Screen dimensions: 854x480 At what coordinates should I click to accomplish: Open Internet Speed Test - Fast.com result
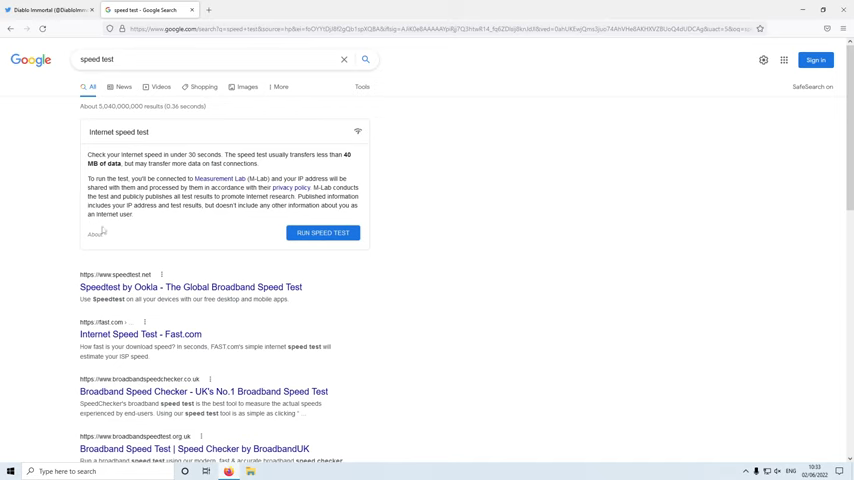coord(141,335)
